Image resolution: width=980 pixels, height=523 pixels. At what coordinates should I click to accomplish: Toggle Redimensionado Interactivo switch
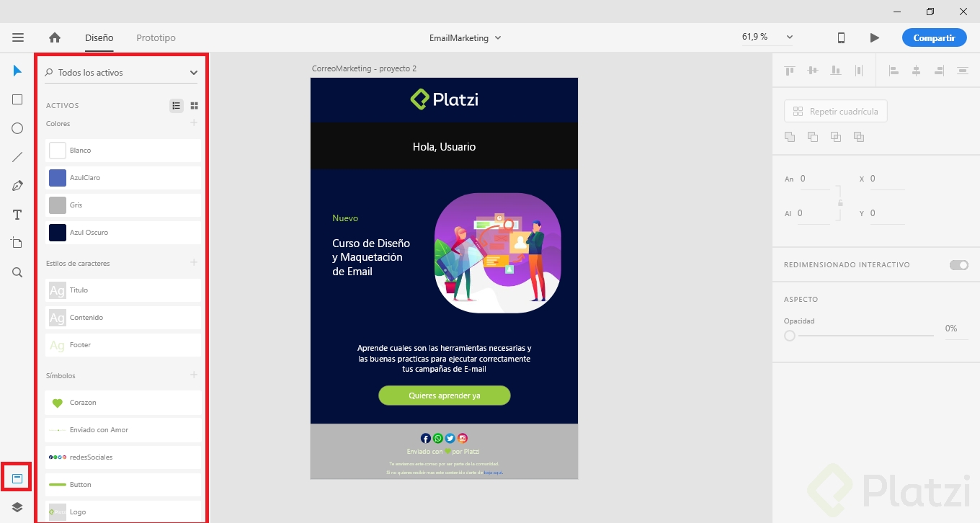958,264
